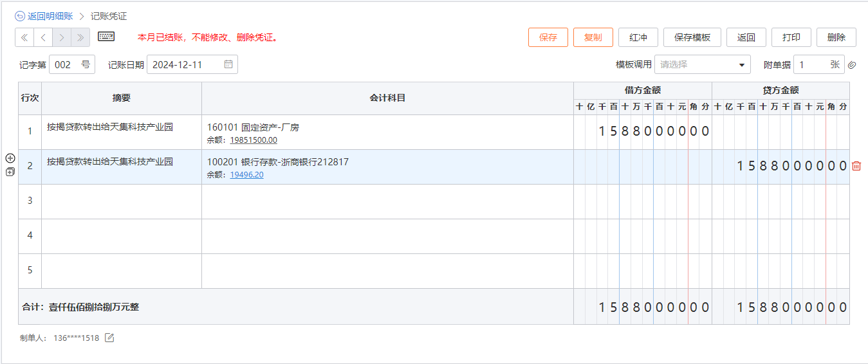Go to the previous voucher
This screenshot has height=364, width=868.
click(43, 37)
